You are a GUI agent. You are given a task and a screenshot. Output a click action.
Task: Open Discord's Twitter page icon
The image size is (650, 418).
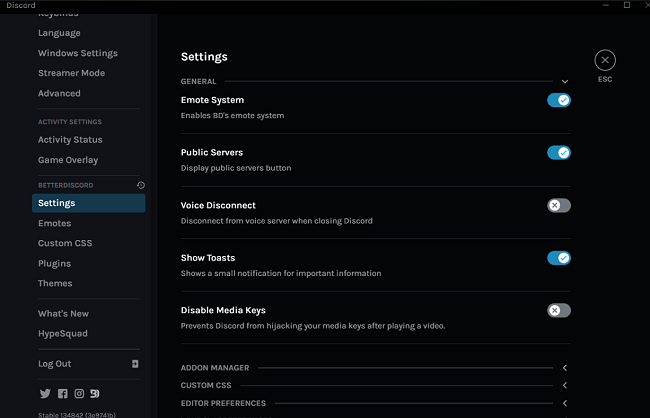tap(45, 394)
